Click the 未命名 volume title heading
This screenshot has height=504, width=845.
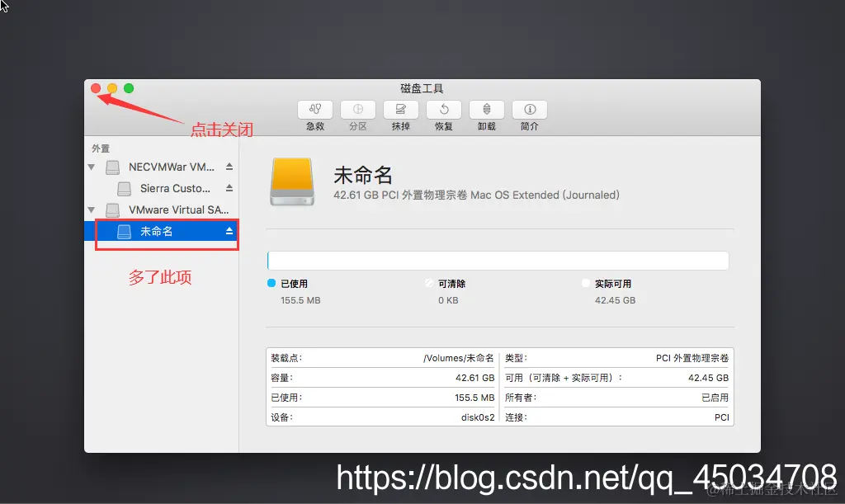tap(363, 175)
